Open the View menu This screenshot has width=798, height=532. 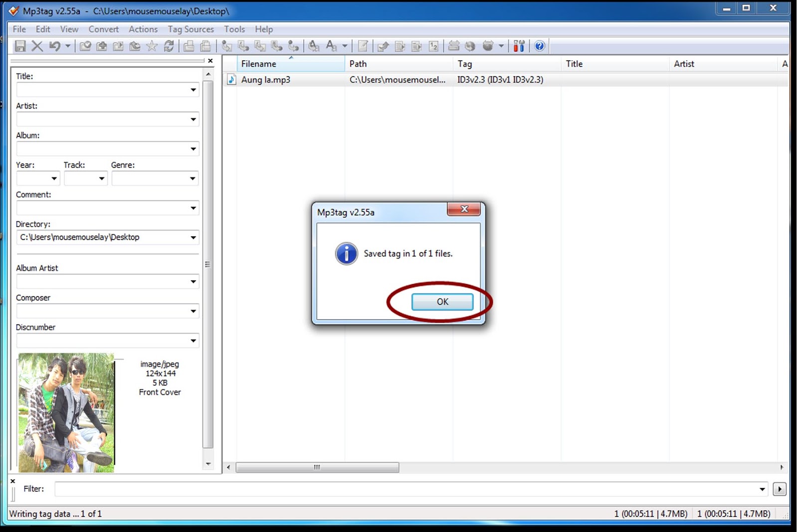click(x=69, y=29)
